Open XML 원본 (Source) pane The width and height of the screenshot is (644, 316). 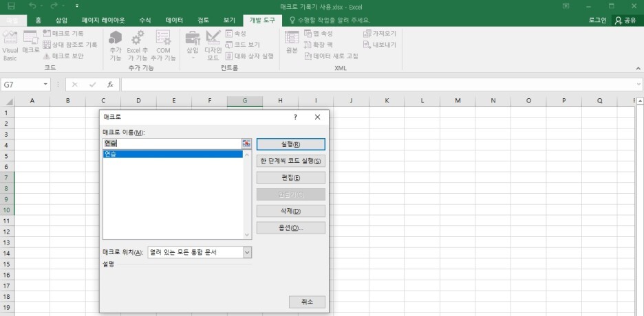tap(292, 42)
